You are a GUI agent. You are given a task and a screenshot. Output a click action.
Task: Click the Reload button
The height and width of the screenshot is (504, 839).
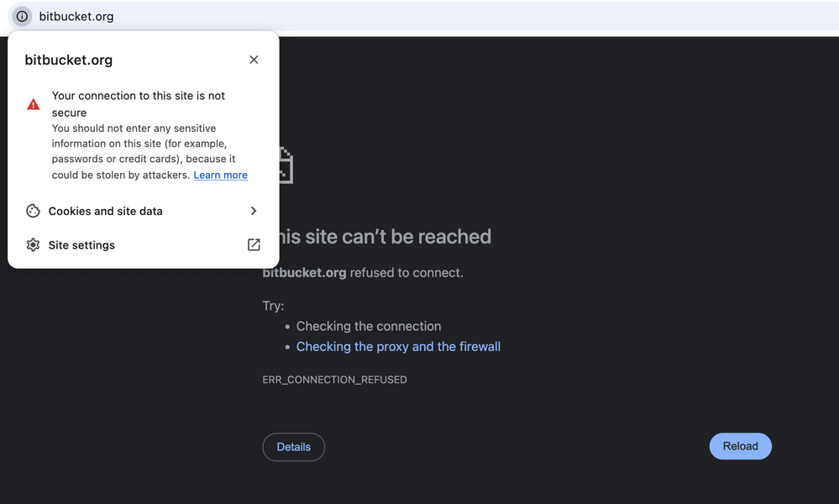point(740,446)
